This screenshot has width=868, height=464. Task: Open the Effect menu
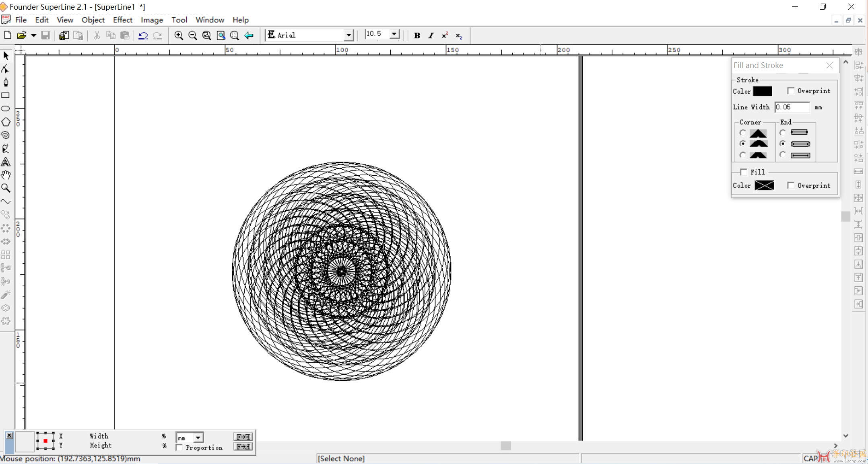(x=122, y=20)
